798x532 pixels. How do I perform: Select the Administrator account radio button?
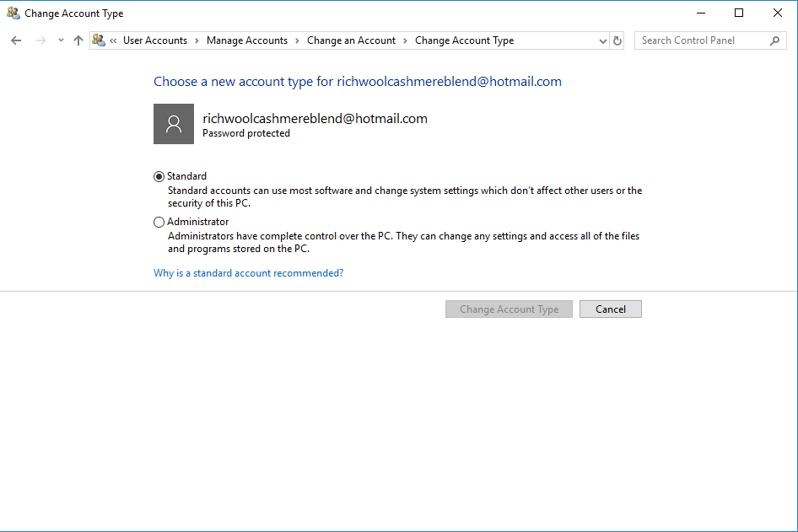point(159,222)
